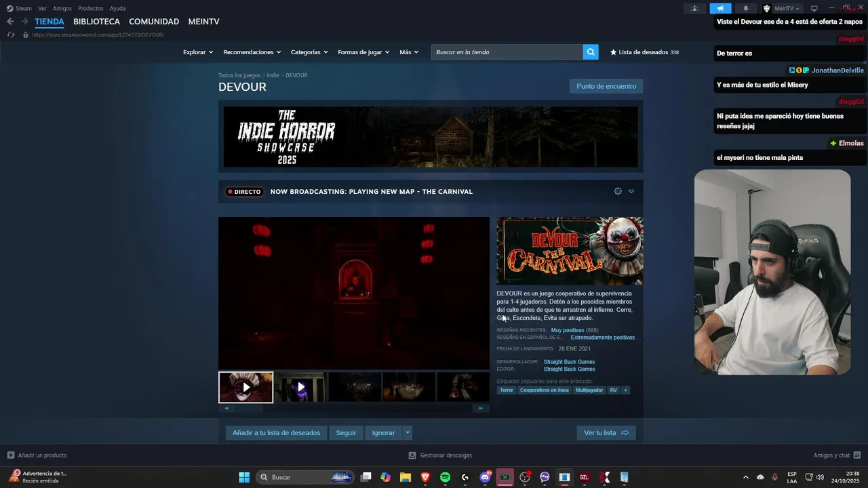Expand the Formas de jugar dropdown

363,52
